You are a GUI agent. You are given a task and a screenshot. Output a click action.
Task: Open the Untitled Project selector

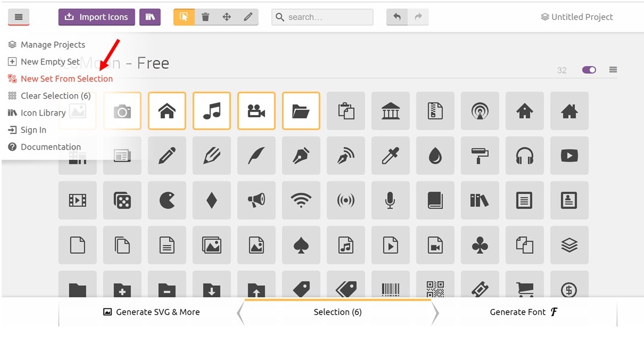click(576, 17)
